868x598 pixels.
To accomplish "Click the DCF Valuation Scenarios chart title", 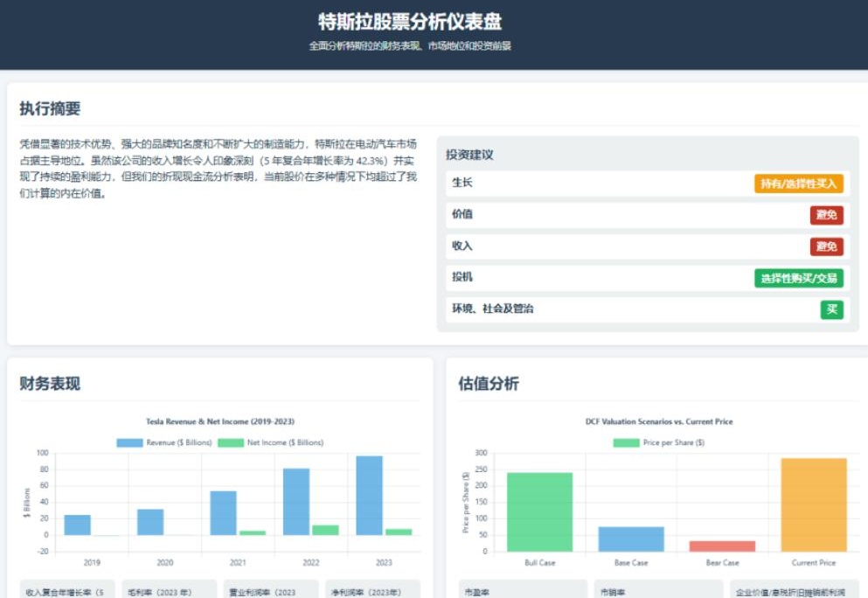I will coord(659,421).
